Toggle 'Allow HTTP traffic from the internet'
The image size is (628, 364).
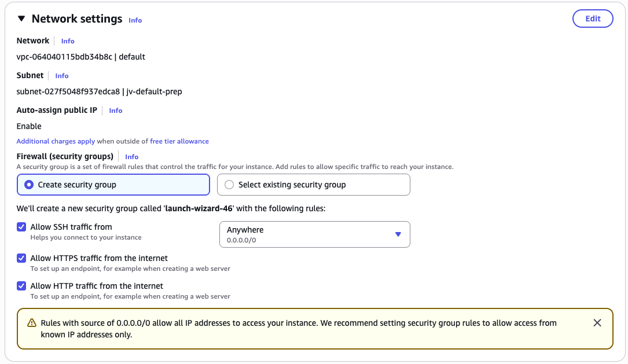pos(21,286)
